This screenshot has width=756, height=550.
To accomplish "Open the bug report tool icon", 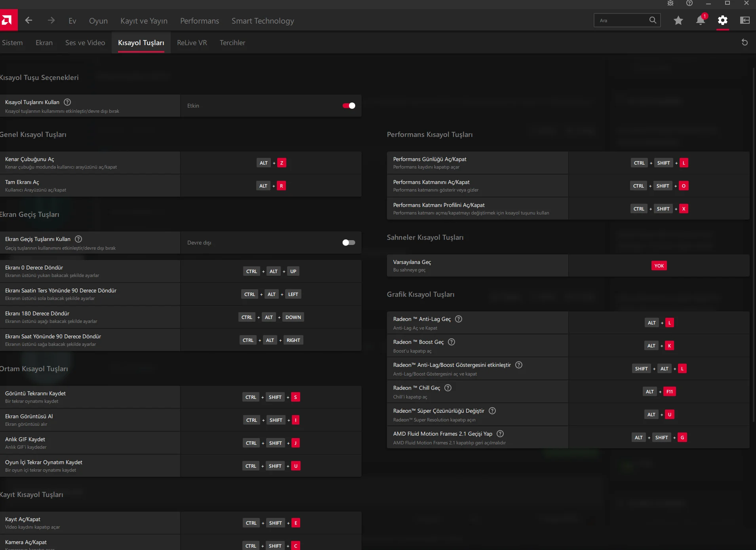I will [x=670, y=3].
